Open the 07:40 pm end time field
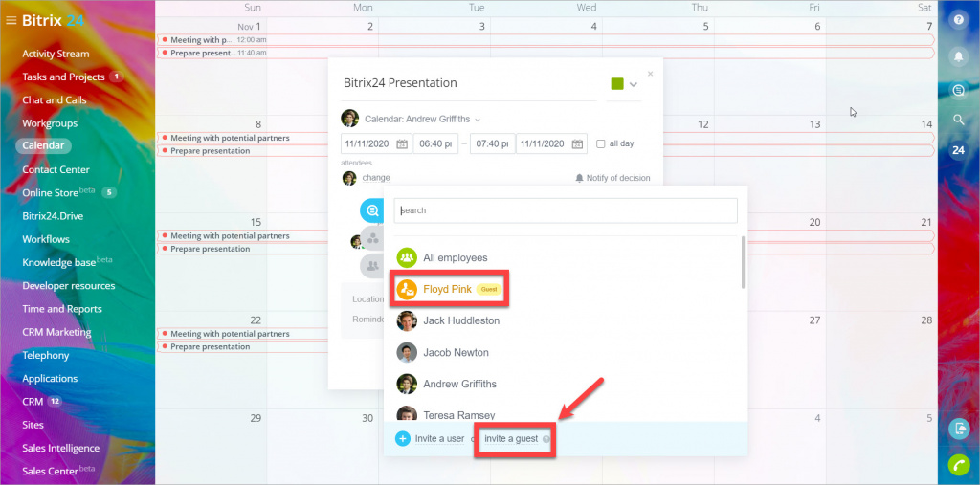The image size is (980, 485). [493, 143]
